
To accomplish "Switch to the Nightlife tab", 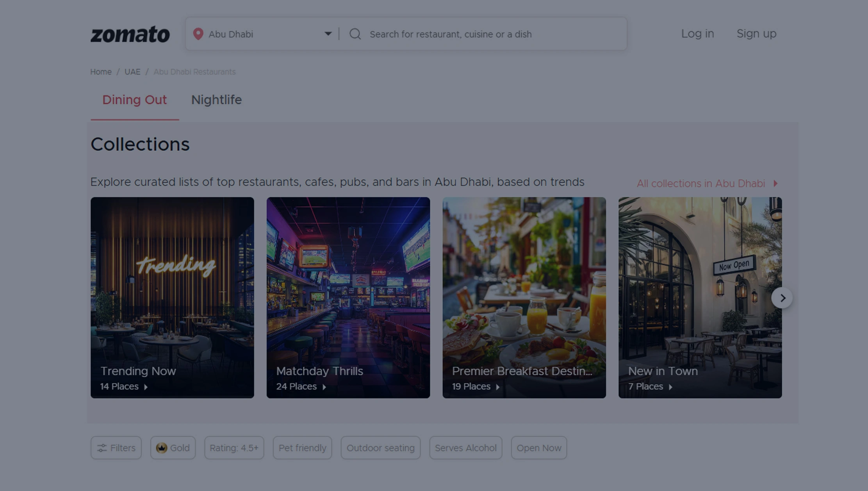I will (216, 100).
